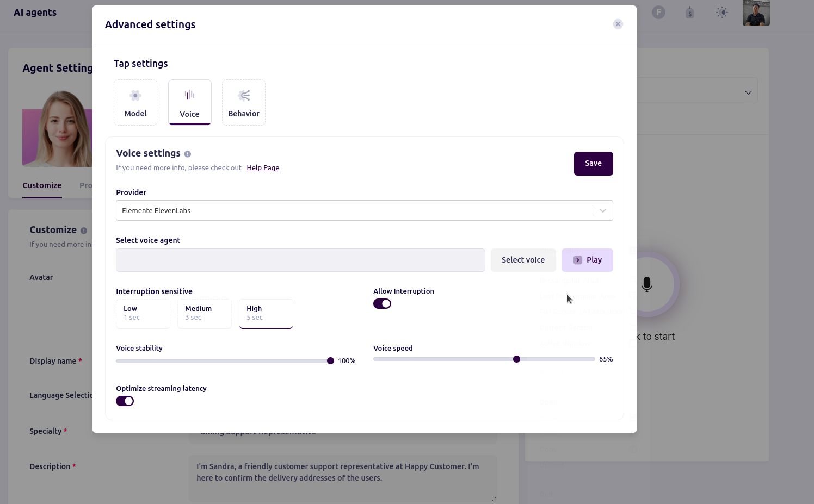Click the Elemente ElevenLabs provider field
Image resolution: width=814 pixels, height=504 pixels.
click(x=364, y=210)
